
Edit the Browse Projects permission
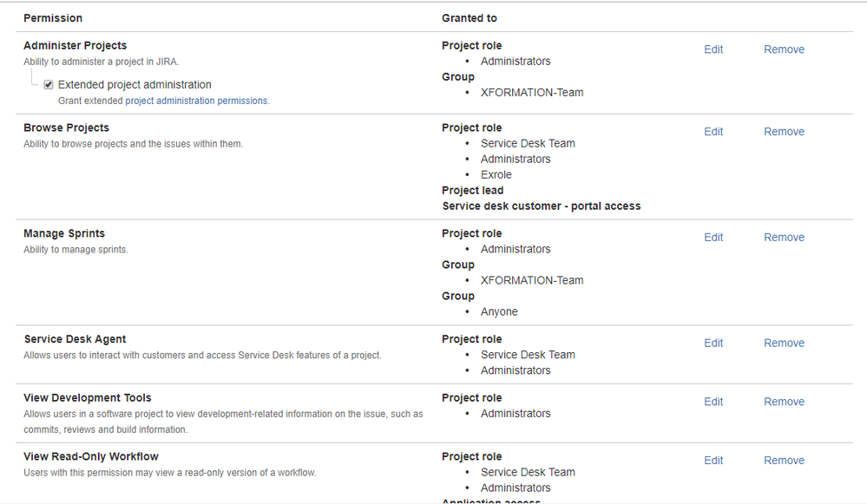713,131
